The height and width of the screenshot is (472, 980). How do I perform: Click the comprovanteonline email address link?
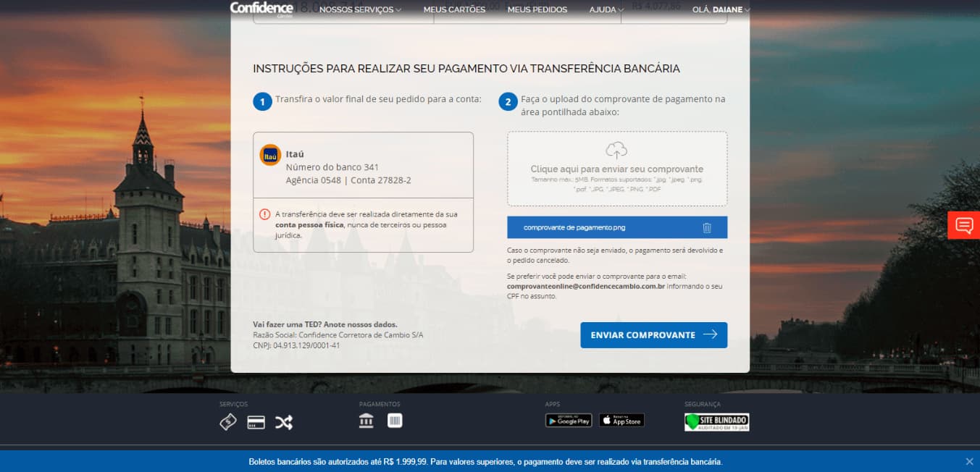point(585,287)
